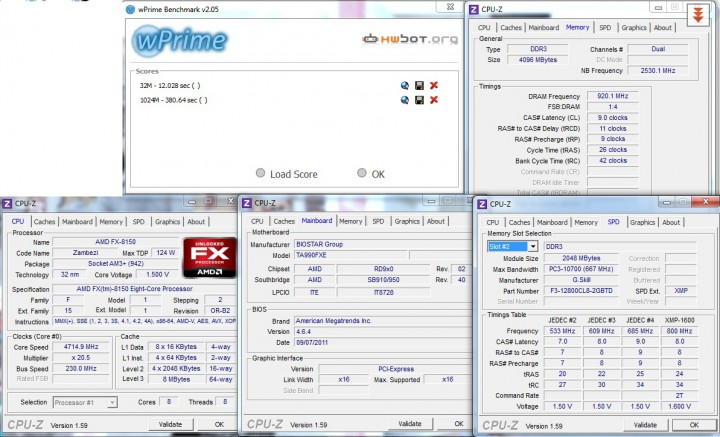
Task: Select About tab in Mainboard window
Action: [x=436, y=221]
